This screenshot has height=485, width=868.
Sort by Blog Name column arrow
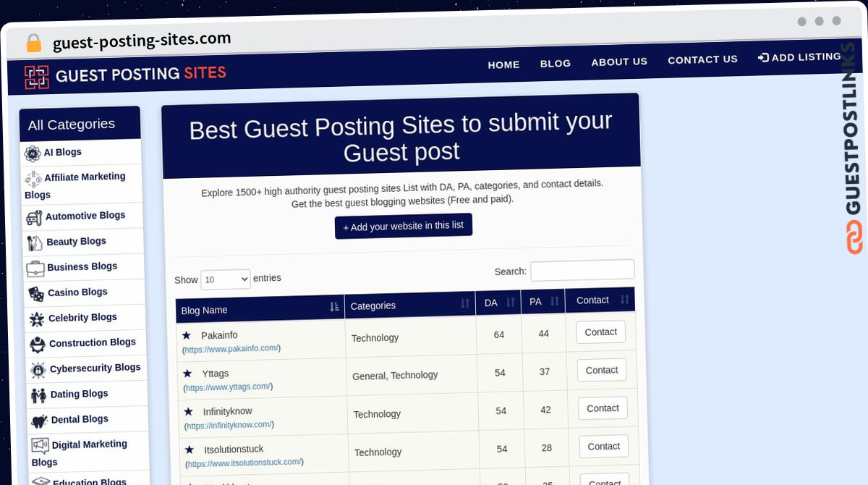coord(334,307)
